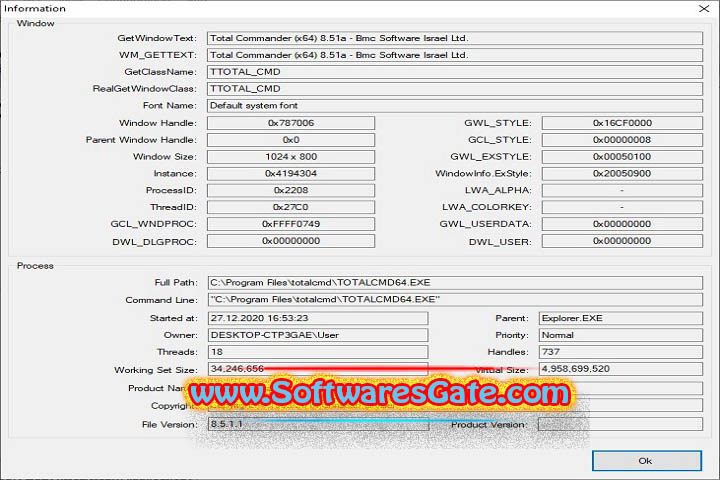Click the Virtual Size value 4.958.699.520
The image size is (720, 480).
click(621, 369)
